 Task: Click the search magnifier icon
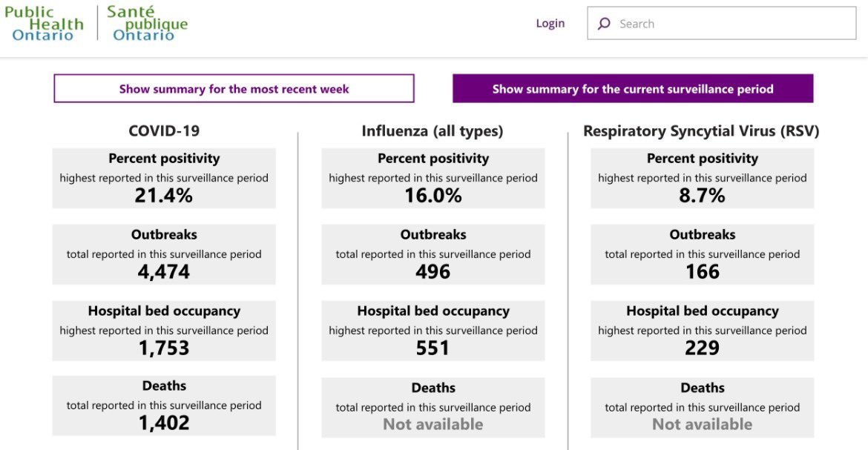coord(604,23)
